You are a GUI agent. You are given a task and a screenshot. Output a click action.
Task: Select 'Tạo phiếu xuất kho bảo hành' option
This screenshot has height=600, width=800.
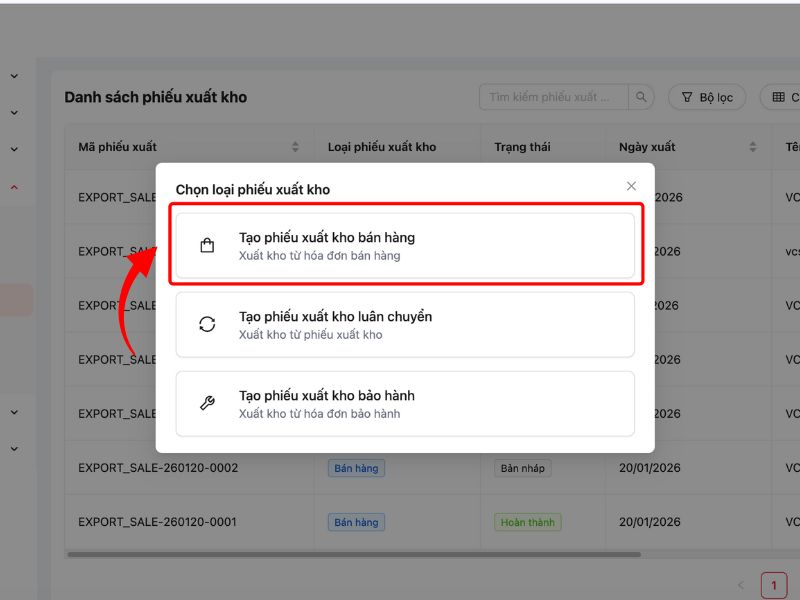tap(405, 404)
